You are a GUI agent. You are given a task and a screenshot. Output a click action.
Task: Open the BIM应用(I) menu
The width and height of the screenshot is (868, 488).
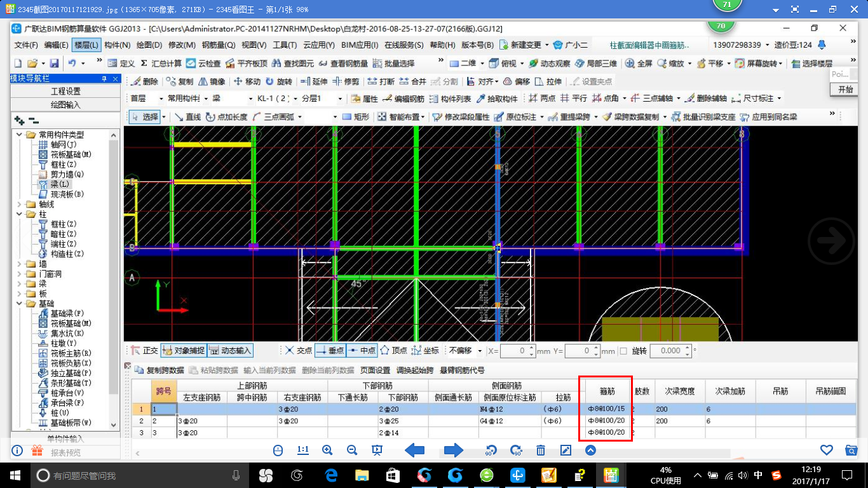click(x=360, y=45)
